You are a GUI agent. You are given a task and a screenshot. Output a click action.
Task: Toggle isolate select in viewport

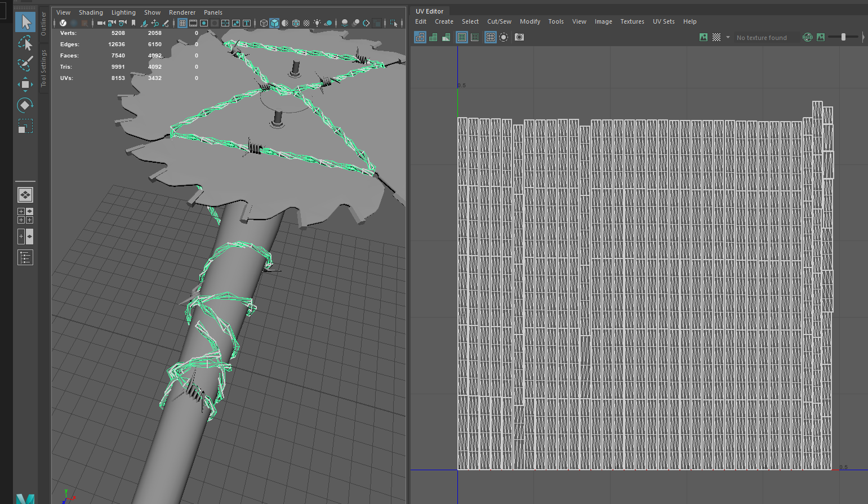tap(394, 23)
